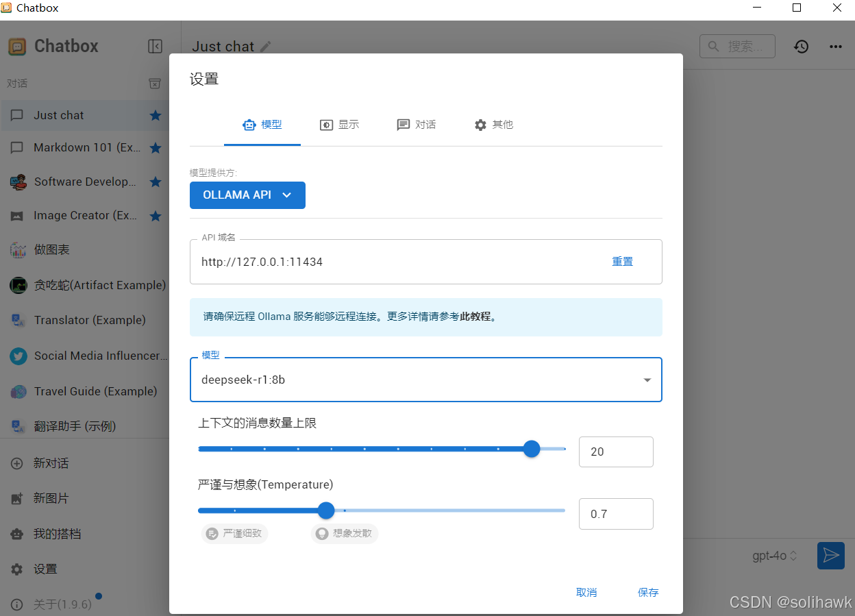
Task: Click the archive icon next to 对话
Action: [155, 84]
